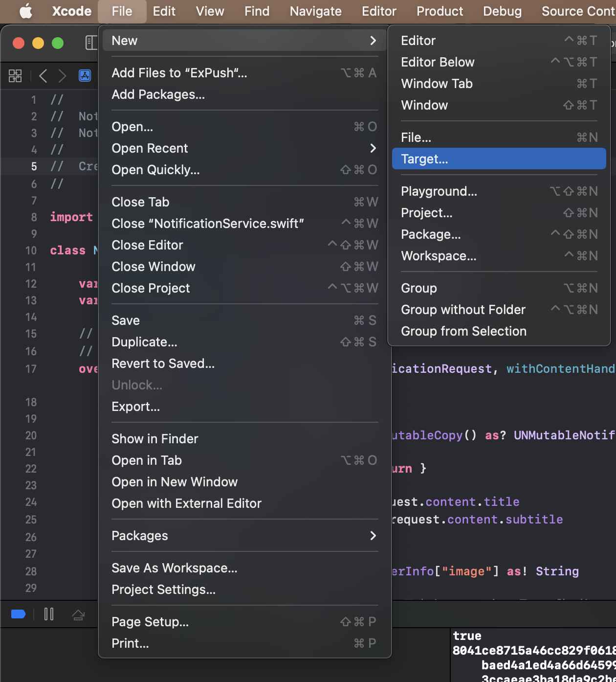Image resolution: width=616 pixels, height=682 pixels.
Task: Open the Xcode menu
Action: pyautogui.click(x=72, y=11)
